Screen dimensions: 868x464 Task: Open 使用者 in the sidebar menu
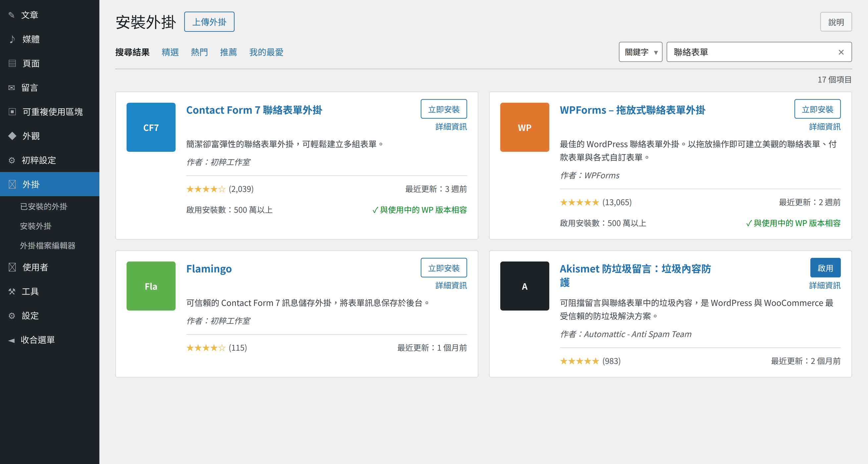[50, 267]
